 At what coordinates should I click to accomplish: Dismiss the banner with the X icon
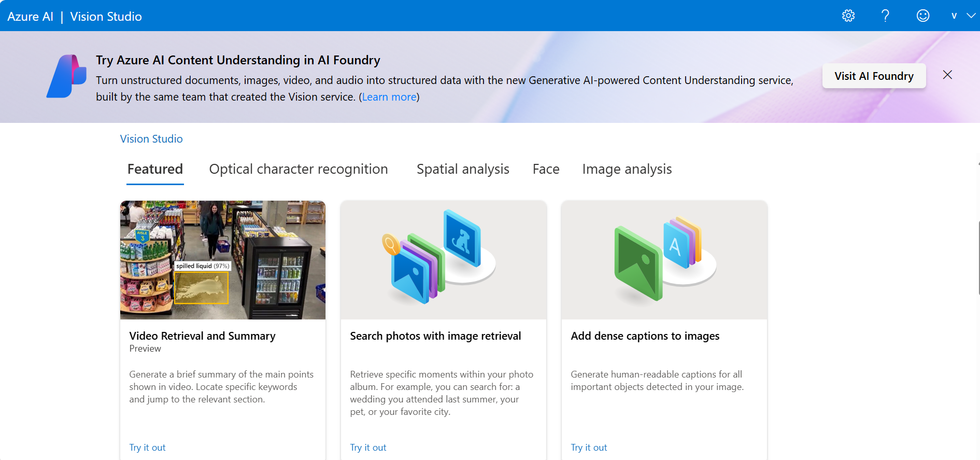[947, 75]
